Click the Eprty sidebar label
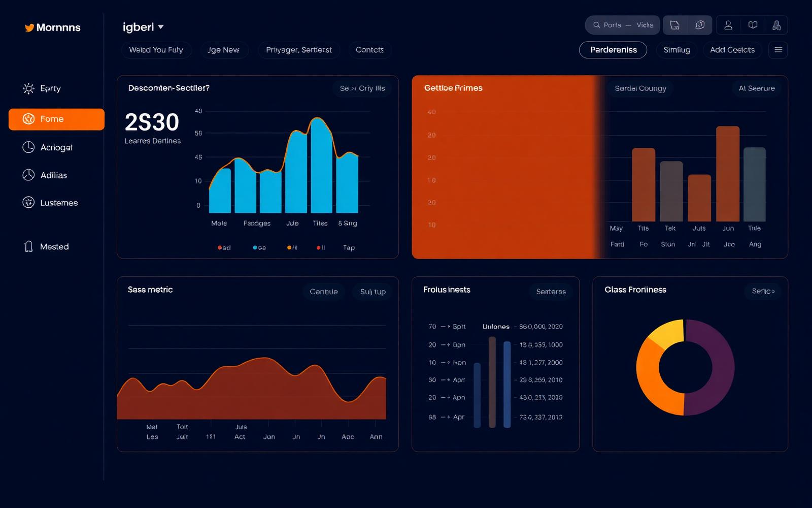The height and width of the screenshot is (508, 812). pyautogui.click(x=50, y=88)
